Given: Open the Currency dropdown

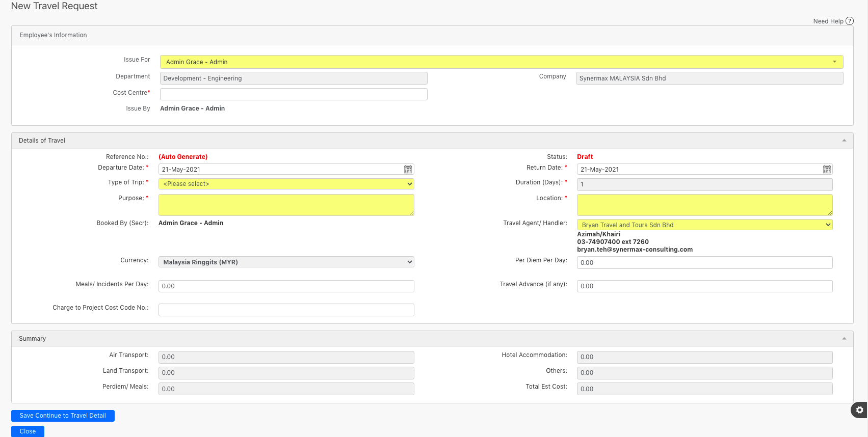Looking at the screenshot, I should [286, 262].
